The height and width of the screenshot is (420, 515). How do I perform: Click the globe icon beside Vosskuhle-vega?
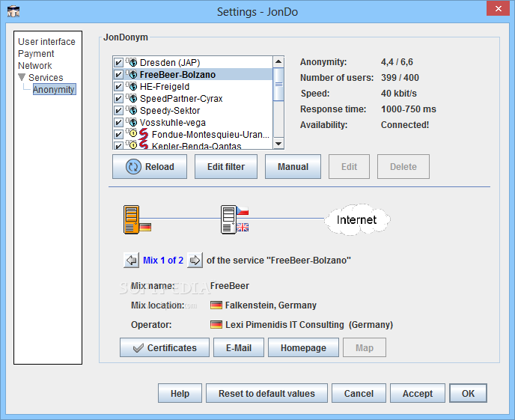pyautogui.click(x=132, y=122)
